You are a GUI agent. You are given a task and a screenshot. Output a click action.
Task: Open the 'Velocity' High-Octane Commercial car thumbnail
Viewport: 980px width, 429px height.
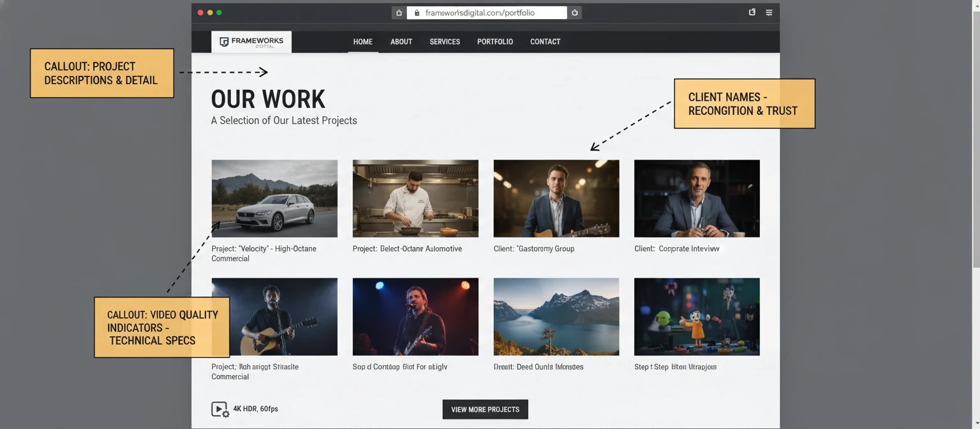tap(274, 198)
